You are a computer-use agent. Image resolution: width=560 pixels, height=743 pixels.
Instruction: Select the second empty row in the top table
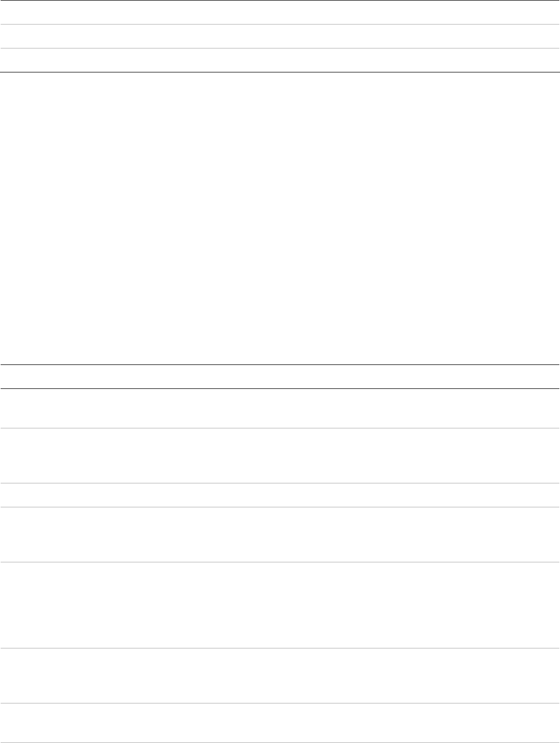pyautogui.click(x=280, y=36)
